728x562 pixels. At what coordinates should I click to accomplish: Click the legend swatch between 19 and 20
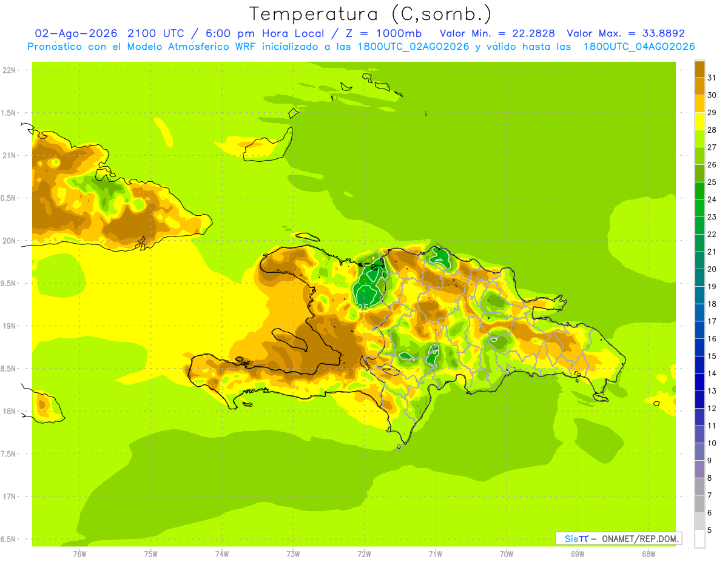(699, 278)
